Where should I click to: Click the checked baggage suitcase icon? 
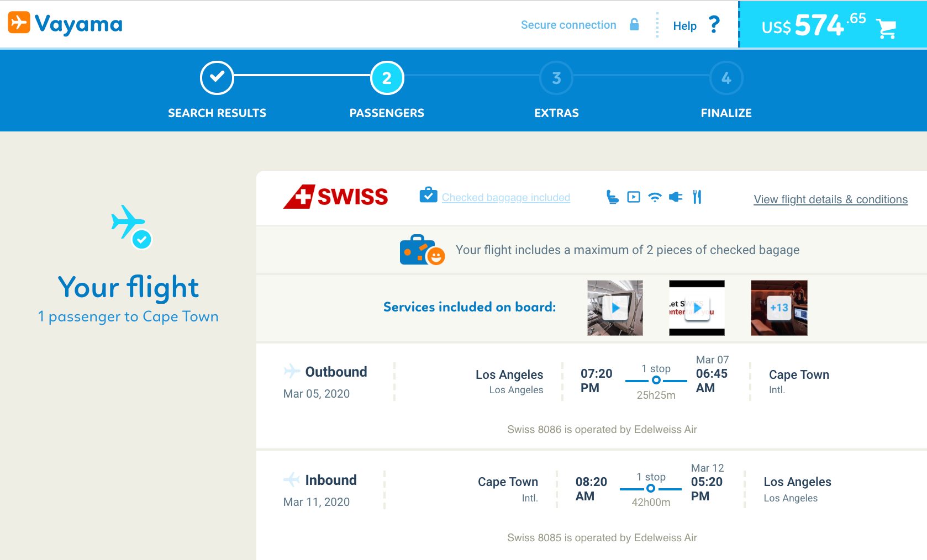pos(428,195)
